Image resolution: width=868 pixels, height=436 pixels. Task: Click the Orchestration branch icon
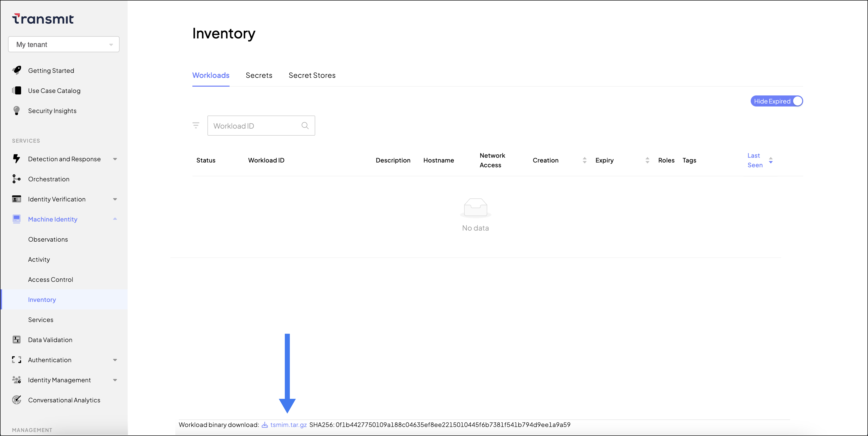[17, 179]
